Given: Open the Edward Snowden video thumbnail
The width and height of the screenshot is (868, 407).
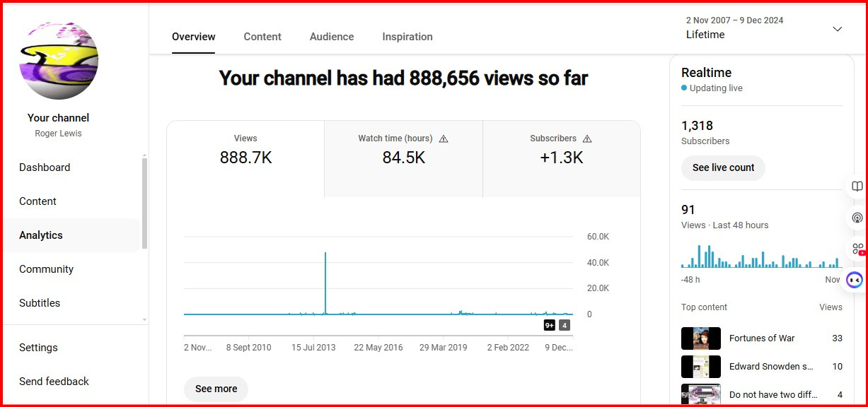Looking at the screenshot, I should click(x=701, y=367).
